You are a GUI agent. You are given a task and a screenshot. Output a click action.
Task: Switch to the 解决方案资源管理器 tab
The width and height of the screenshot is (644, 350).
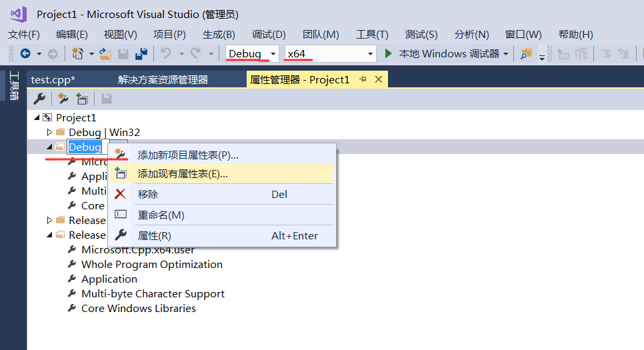pyautogui.click(x=163, y=80)
